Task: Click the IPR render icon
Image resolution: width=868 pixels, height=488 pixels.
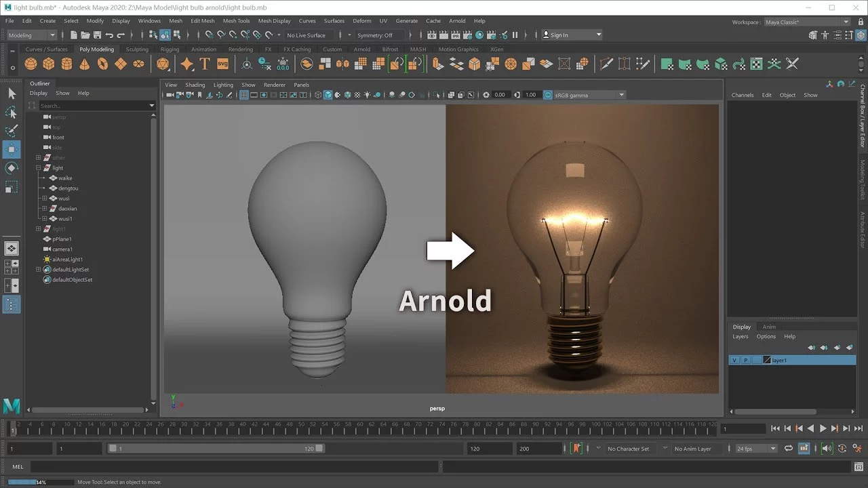Action: point(456,35)
